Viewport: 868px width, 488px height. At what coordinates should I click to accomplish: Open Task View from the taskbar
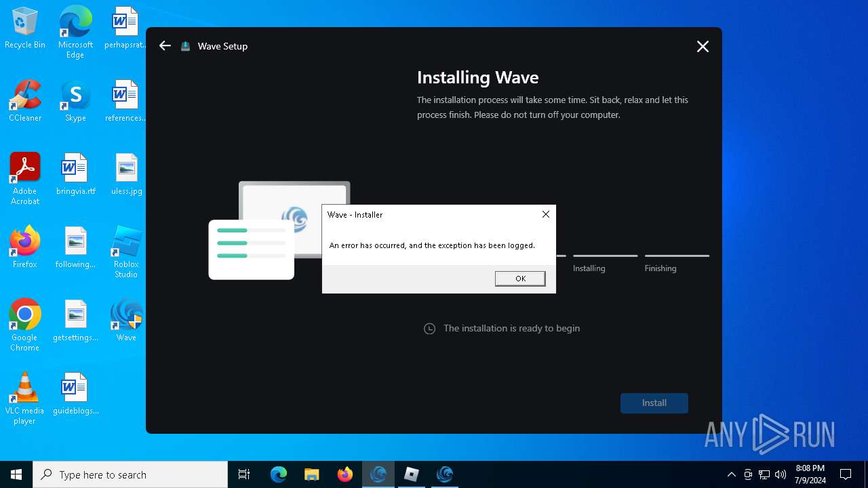pos(244,474)
